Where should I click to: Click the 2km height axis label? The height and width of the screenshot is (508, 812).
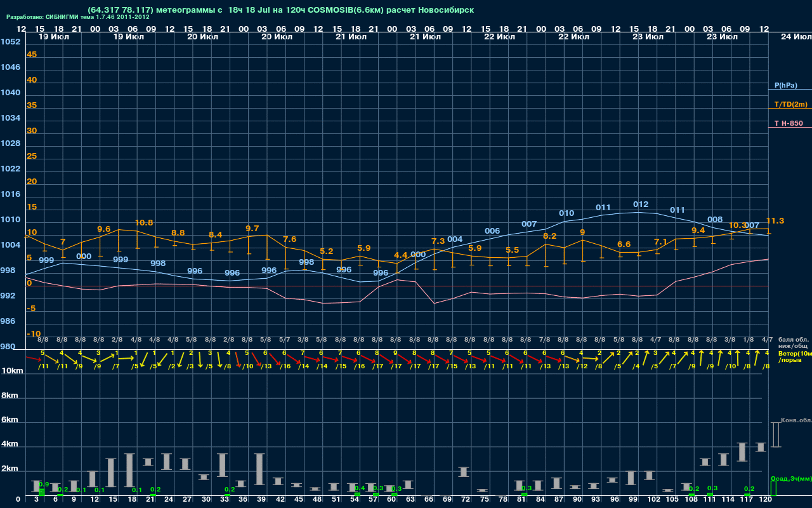pyautogui.click(x=10, y=469)
